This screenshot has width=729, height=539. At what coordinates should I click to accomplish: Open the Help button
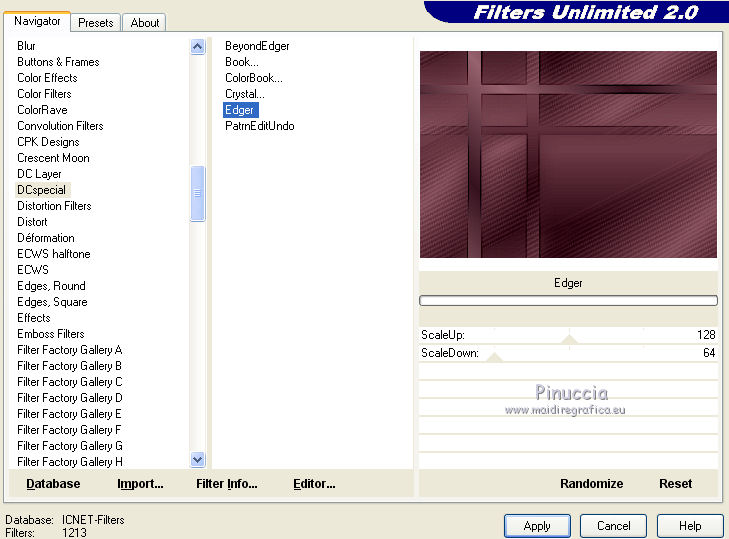(690, 526)
